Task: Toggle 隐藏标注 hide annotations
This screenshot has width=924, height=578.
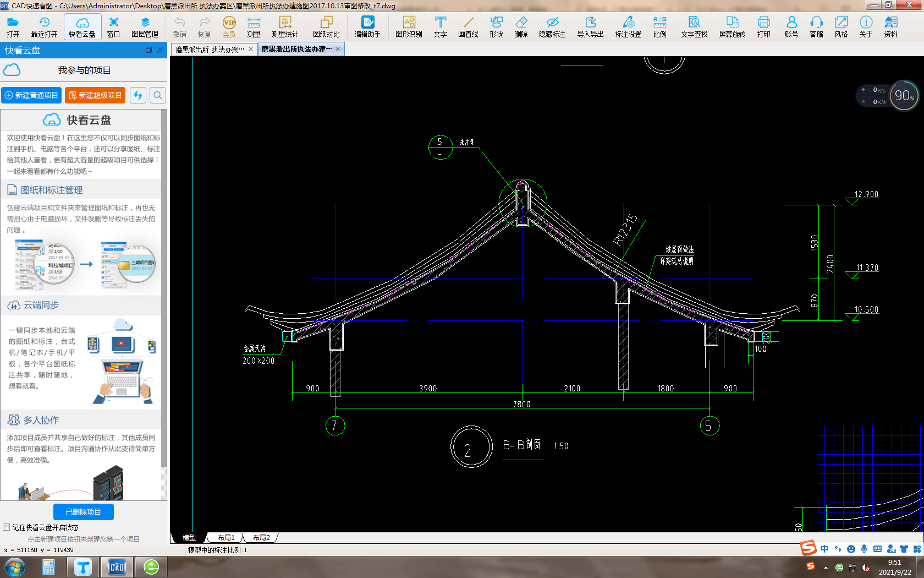Action: tap(552, 26)
